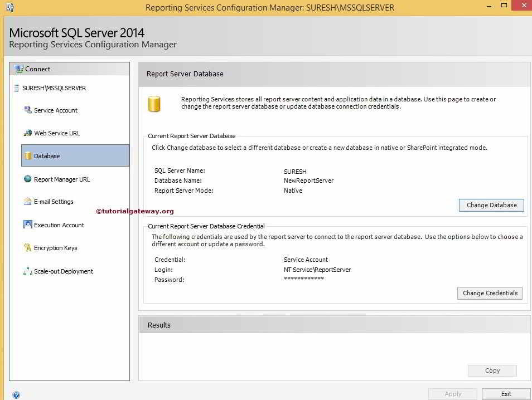Select the NT Service\ReportServer login text
This screenshot has height=400, width=532.
click(317, 269)
